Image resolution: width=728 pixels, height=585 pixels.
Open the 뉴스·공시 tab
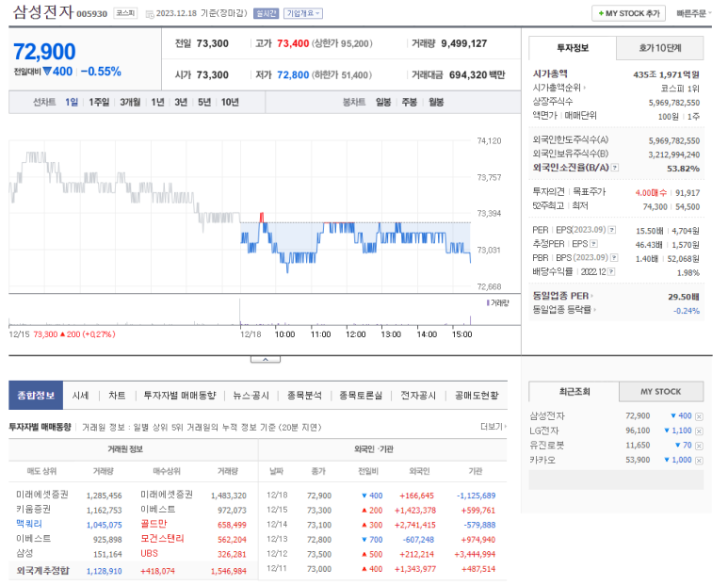tap(251, 395)
